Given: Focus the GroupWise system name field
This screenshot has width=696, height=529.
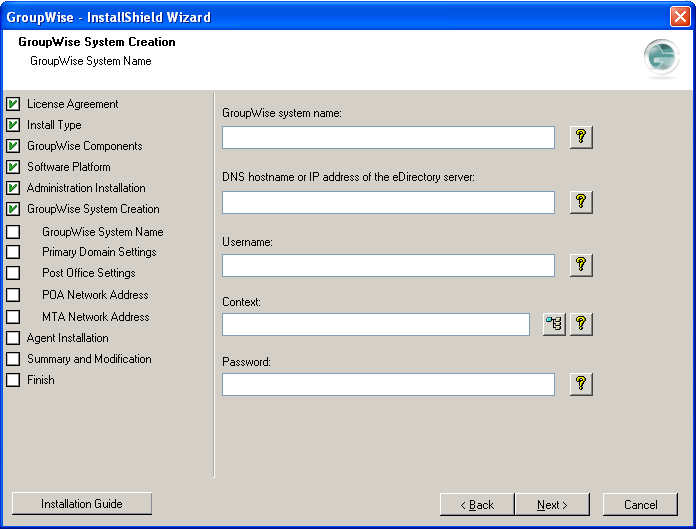Looking at the screenshot, I should [388, 137].
